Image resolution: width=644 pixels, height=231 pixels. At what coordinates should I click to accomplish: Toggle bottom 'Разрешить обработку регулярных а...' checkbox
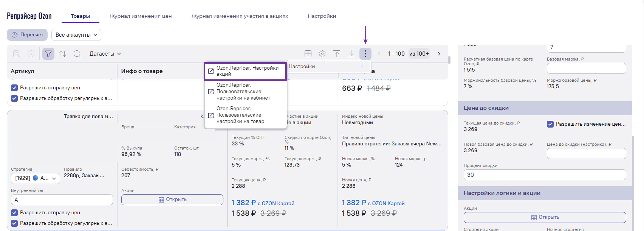click(x=14, y=223)
